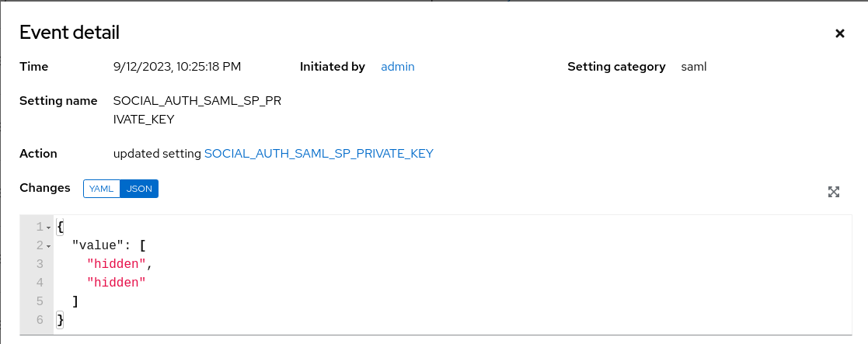The image size is (868, 344).
Task: Click the "value" key in the editor
Action: [x=97, y=245]
